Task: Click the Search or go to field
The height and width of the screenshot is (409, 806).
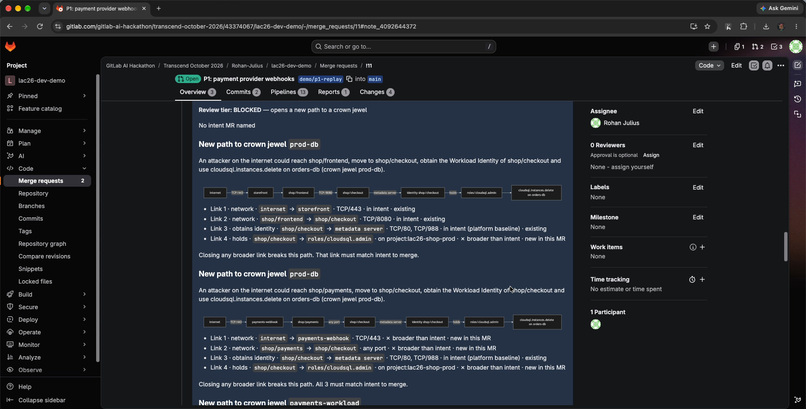Action: coord(404,47)
